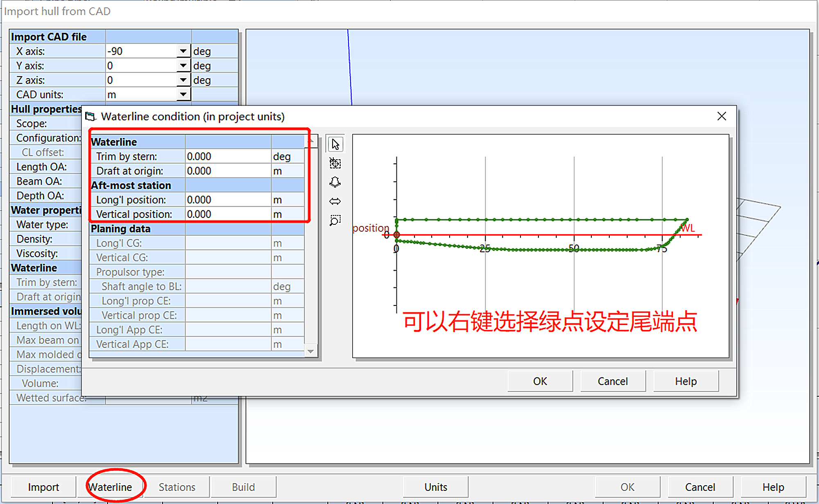Open the Z axis degrees dropdown
Screen dimensions: 819x504
pos(184,79)
